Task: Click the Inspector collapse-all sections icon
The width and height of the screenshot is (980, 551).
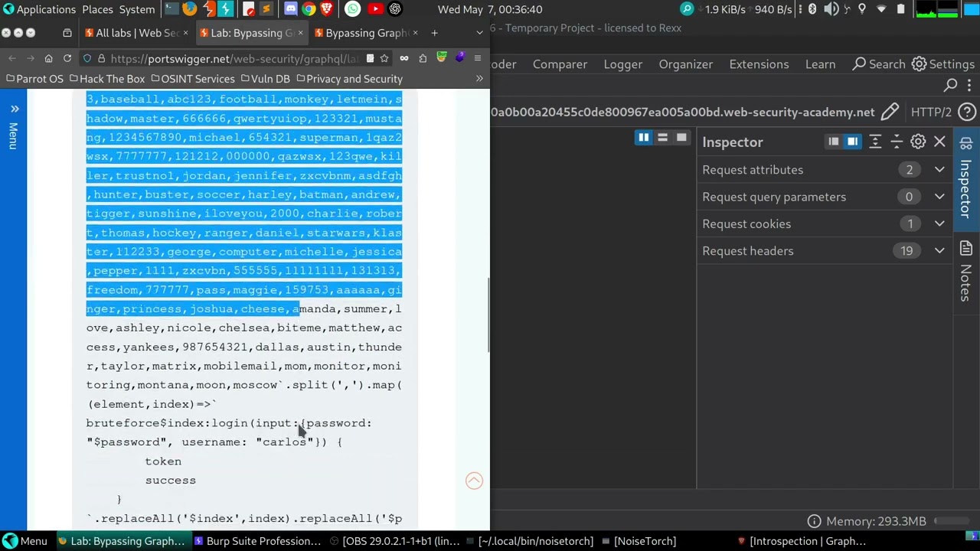Action: point(897,142)
